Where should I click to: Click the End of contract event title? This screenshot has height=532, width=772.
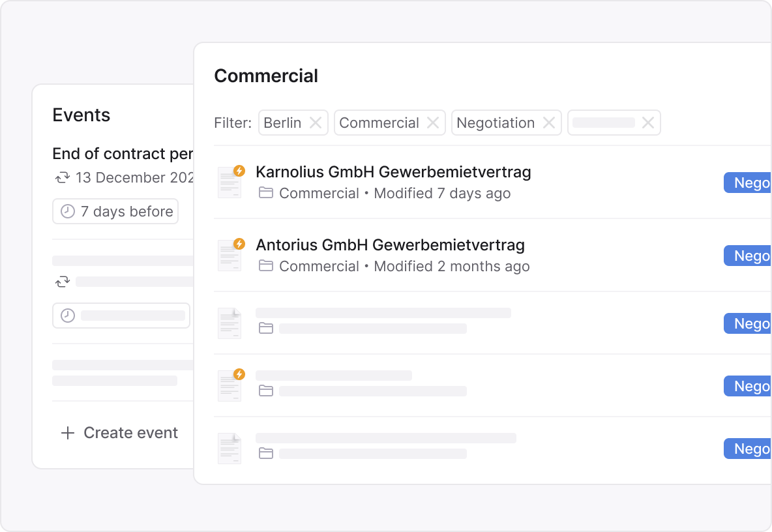(x=121, y=154)
